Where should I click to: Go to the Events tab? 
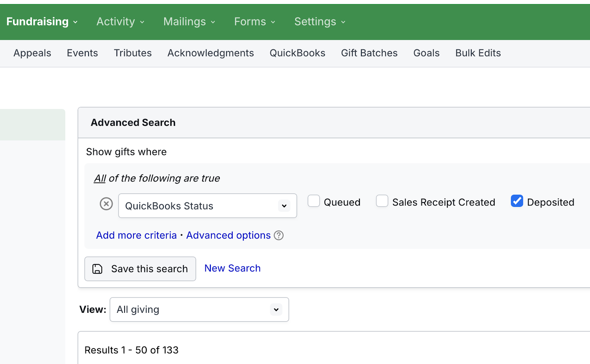coord(82,53)
